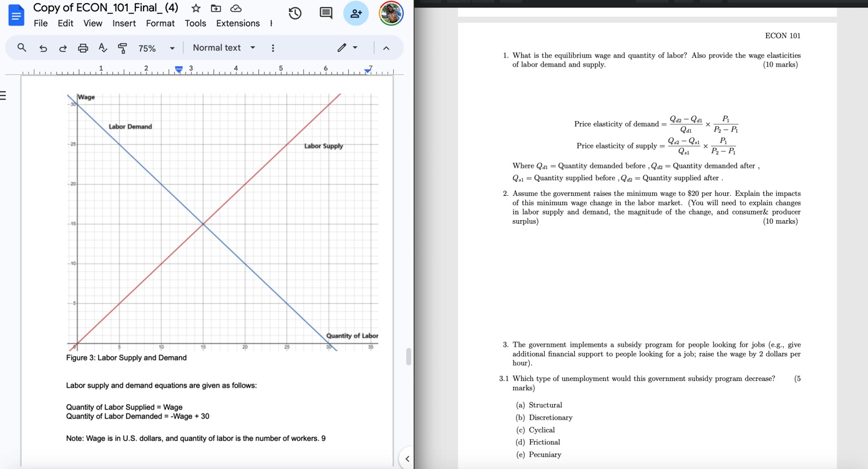Run spelling and grammar check
868x469 pixels.
point(102,47)
